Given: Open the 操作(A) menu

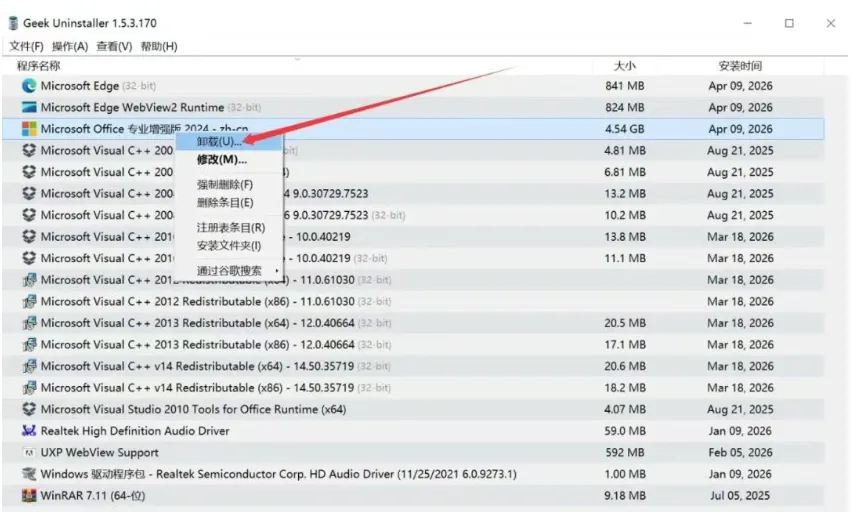Looking at the screenshot, I should click(70, 46).
